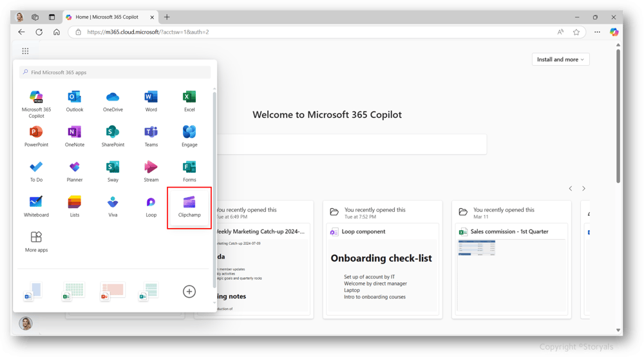This screenshot has width=644, height=357.
Task: Open the Whiteboard app
Action: tap(36, 206)
